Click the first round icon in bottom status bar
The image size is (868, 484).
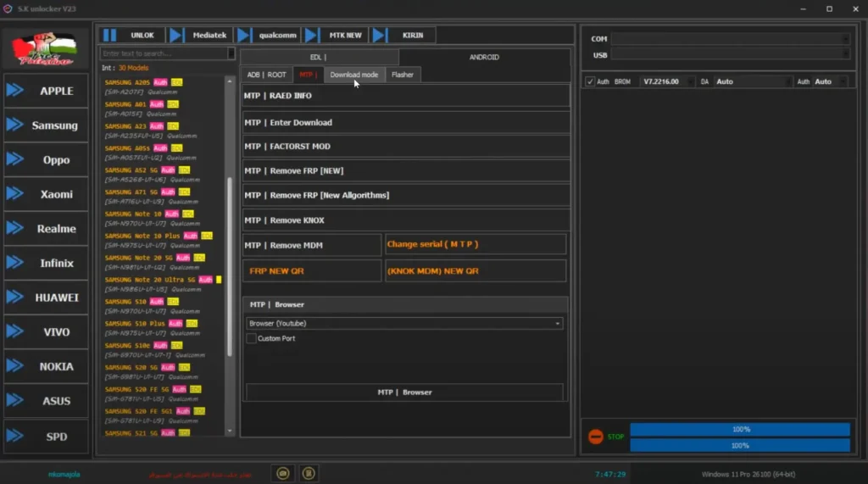tap(283, 473)
